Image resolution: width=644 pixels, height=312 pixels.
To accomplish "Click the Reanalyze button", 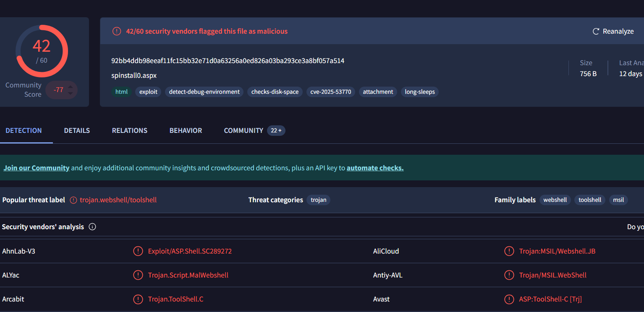I will [613, 32].
